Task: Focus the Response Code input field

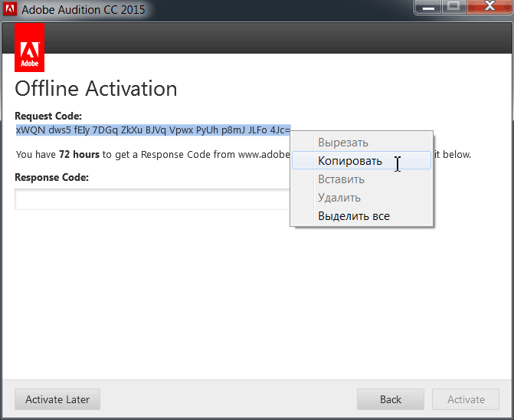Action: click(152, 199)
